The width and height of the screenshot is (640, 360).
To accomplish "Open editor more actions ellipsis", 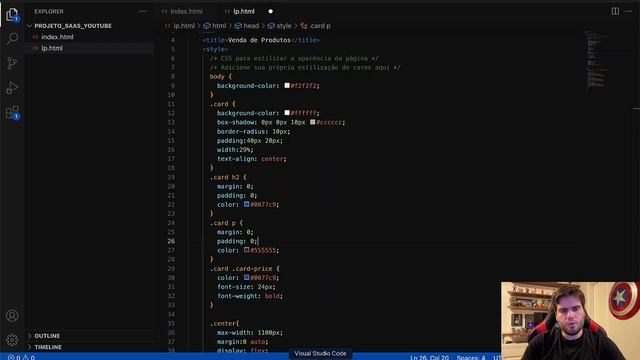I will [629, 11].
